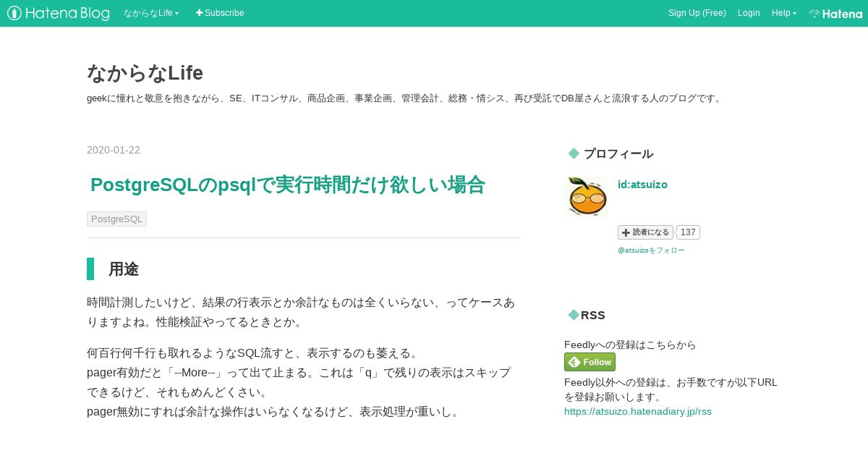Expand the なからなLife blog dropdown menu
This screenshot has height=456, width=868.
point(151,13)
